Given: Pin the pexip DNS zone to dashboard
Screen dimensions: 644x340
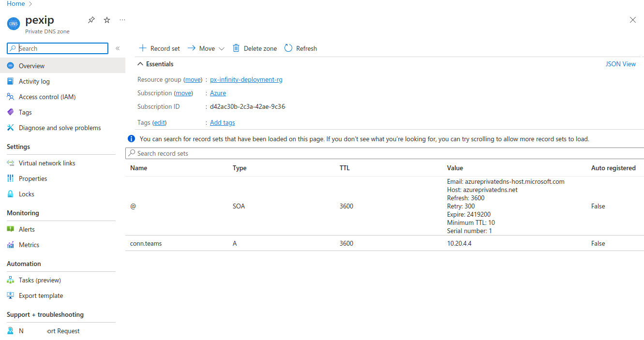Looking at the screenshot, I should click(x=91, y=20).
